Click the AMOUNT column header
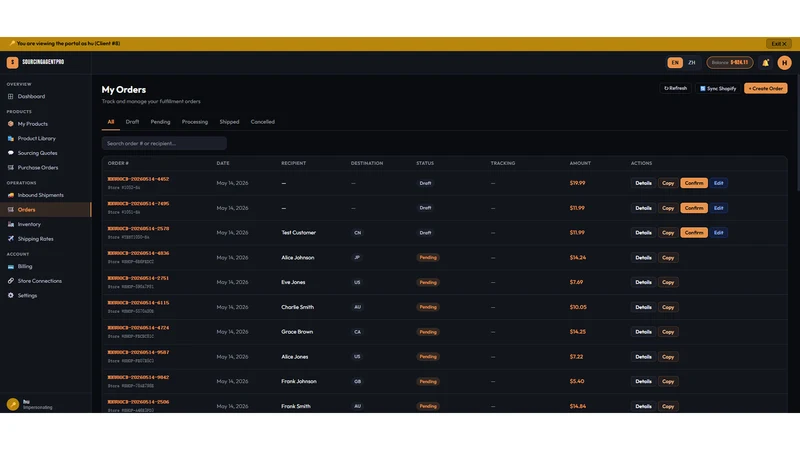This screenshot has width=800, height=450. [x=580, y=163]
